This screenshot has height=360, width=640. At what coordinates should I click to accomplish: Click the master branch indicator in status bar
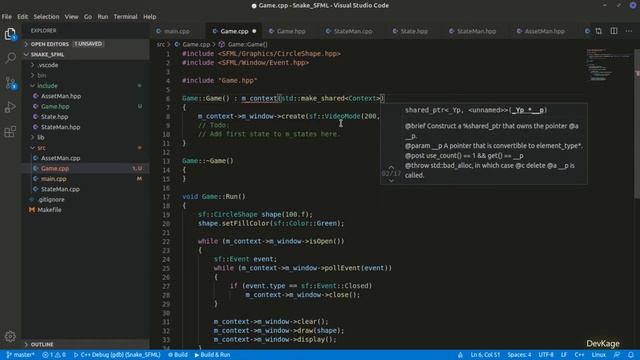click(20, 355)
